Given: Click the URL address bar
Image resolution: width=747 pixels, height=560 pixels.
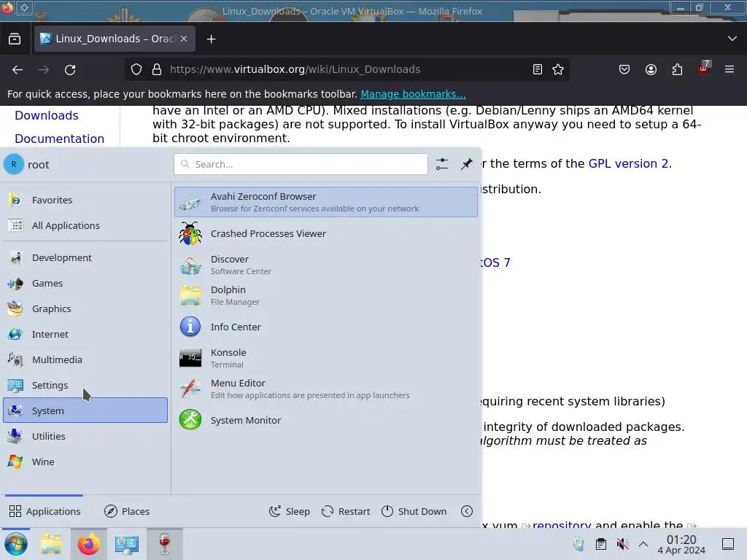Looking at the screenshot, I should [x=348, y=69].
